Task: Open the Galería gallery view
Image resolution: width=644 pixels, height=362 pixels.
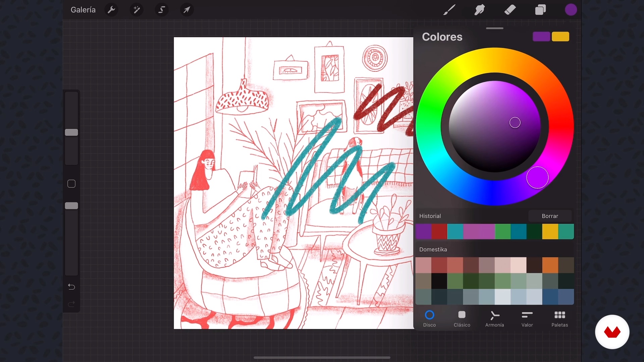Action: click(83, 10)
